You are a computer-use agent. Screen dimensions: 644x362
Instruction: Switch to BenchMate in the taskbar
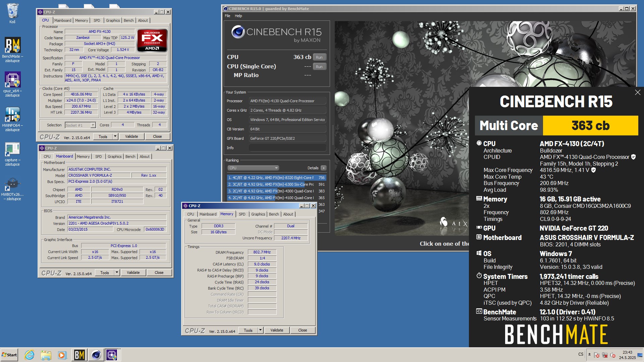(79, 355)
